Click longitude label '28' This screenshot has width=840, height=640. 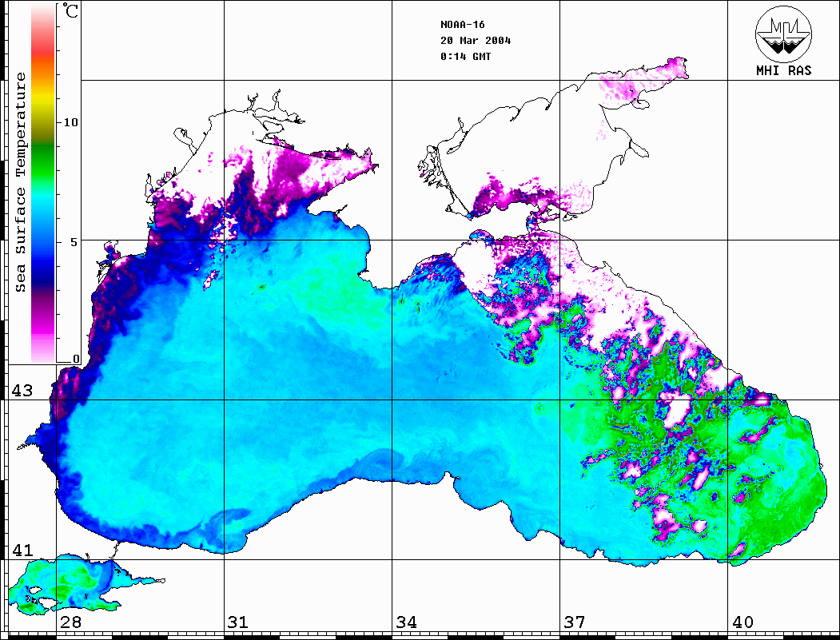coord(70,622)
